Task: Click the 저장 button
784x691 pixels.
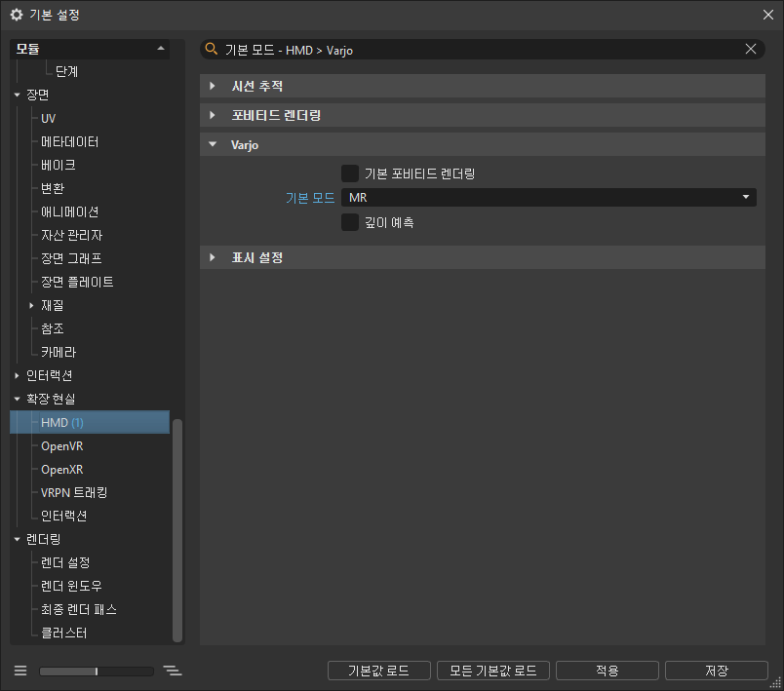Action: tap(717, 671)
